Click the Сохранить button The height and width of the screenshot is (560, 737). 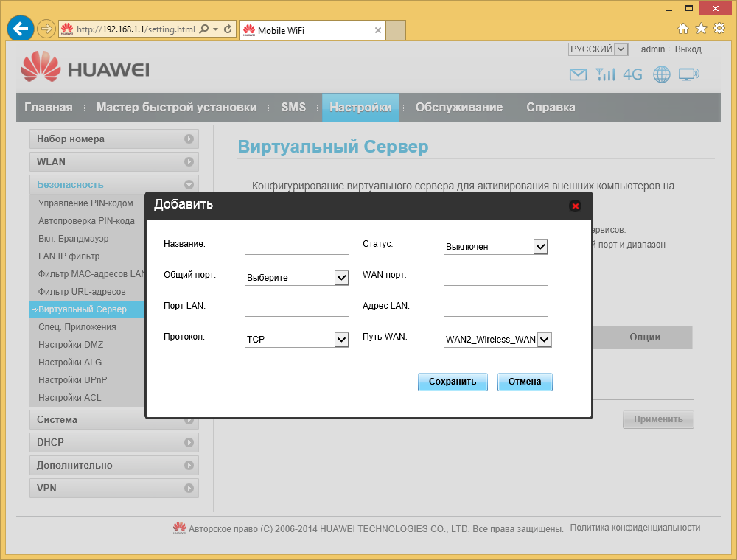coord(453,382)
